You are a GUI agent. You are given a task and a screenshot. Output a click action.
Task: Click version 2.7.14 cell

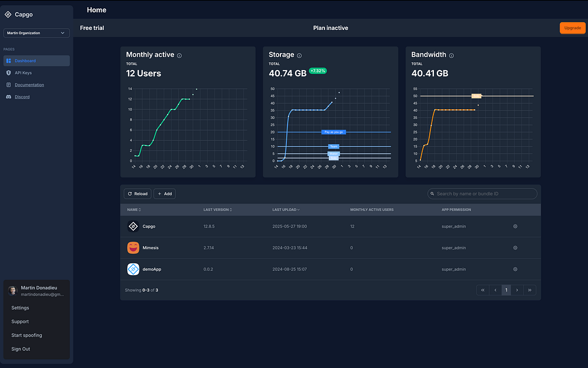tap(209, 247)
